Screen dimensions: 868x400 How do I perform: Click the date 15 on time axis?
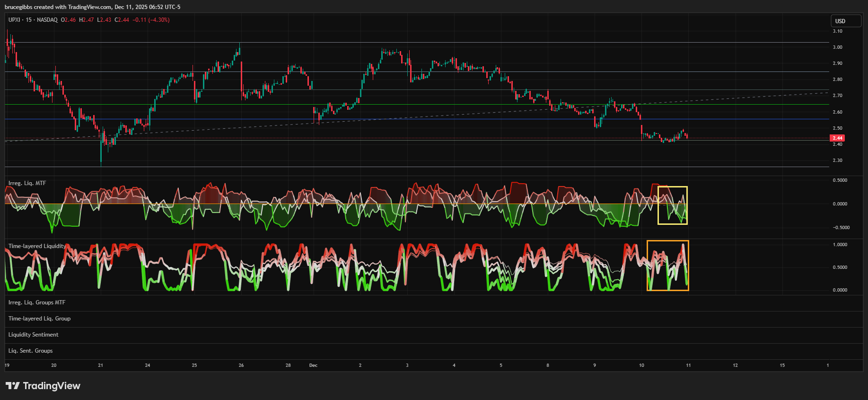click(782, 365)
